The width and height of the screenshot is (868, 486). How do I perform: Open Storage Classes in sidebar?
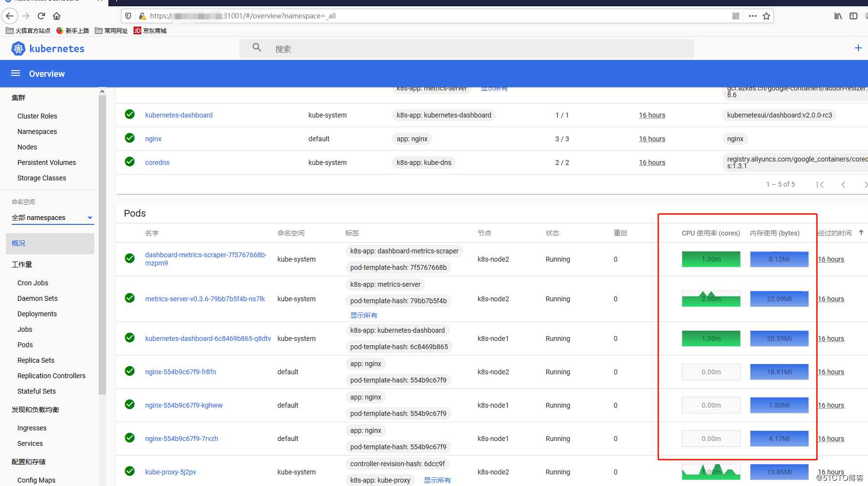pyautogui.click(x=42, y=178)
